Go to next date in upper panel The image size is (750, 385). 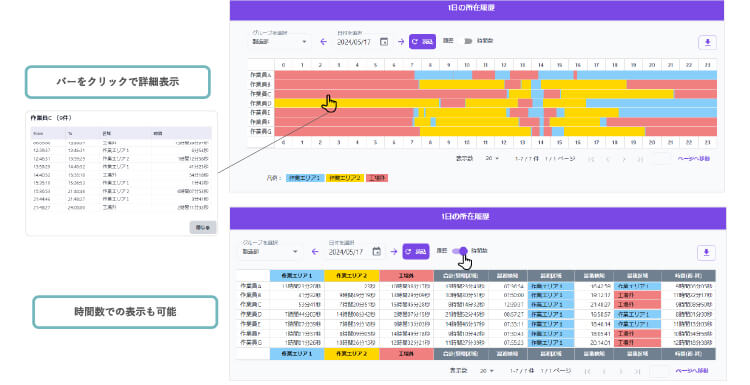coord(401,42)
